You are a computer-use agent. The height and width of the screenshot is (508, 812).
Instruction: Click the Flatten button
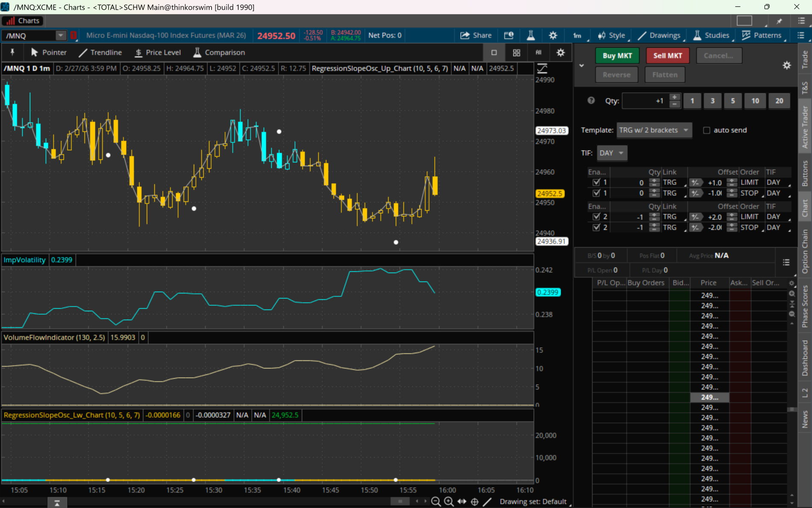click(x=664, y=74)
